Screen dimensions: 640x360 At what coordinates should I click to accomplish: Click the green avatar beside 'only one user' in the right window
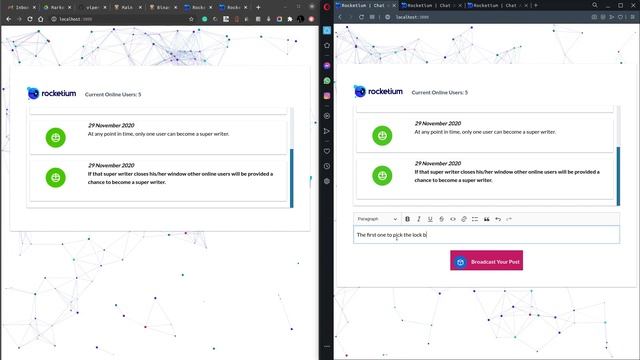(382, 136)
